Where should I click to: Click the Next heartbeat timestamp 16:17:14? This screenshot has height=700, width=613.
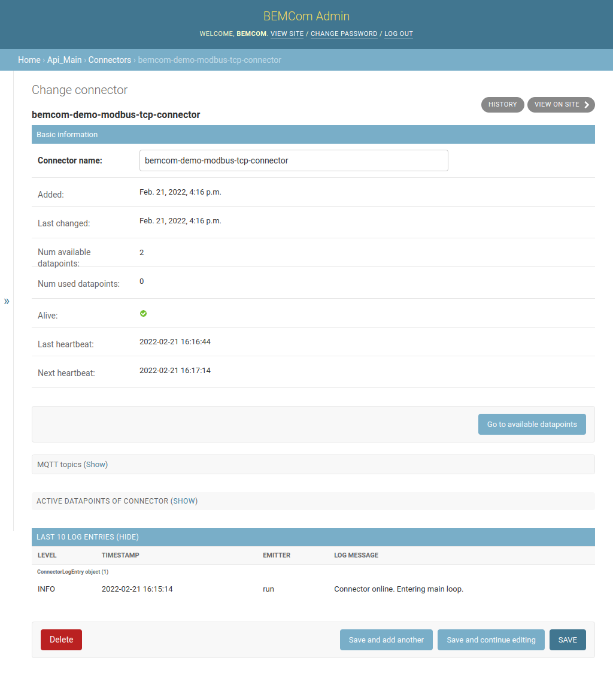pyautogui.click(x=175, y=371)
